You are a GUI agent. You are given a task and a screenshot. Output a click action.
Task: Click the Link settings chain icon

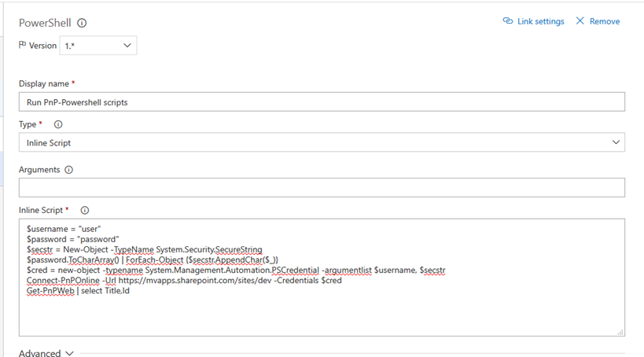click(508, 21)
